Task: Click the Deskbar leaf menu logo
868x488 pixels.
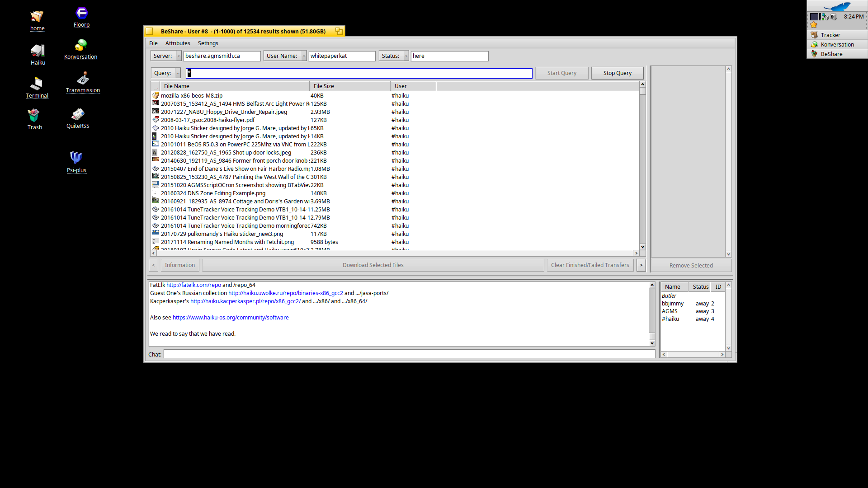Action: [837, 6]
